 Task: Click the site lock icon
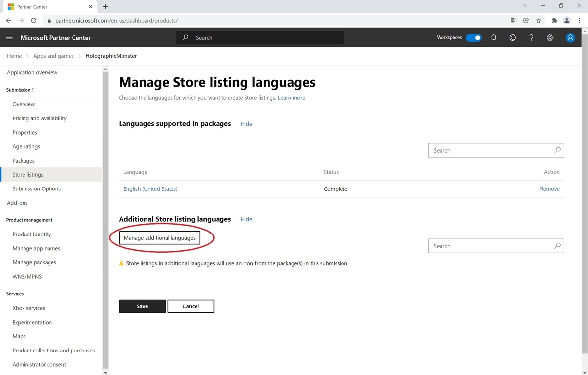(x=49, y=21)
